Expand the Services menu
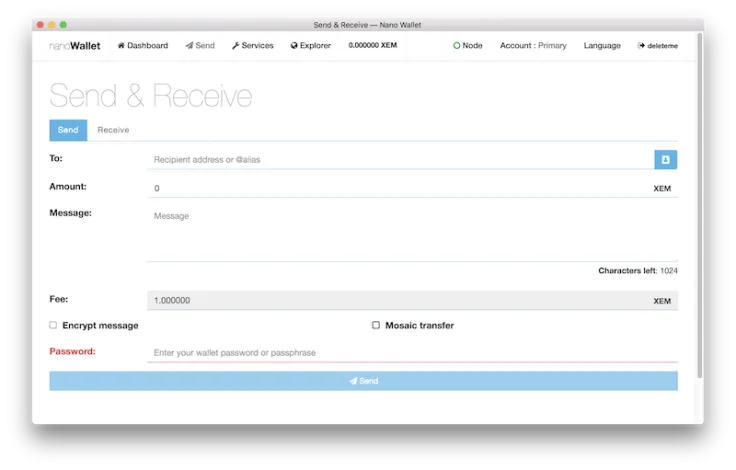The width and height of the screenshot is (736, 470). (x=253, y=46)
